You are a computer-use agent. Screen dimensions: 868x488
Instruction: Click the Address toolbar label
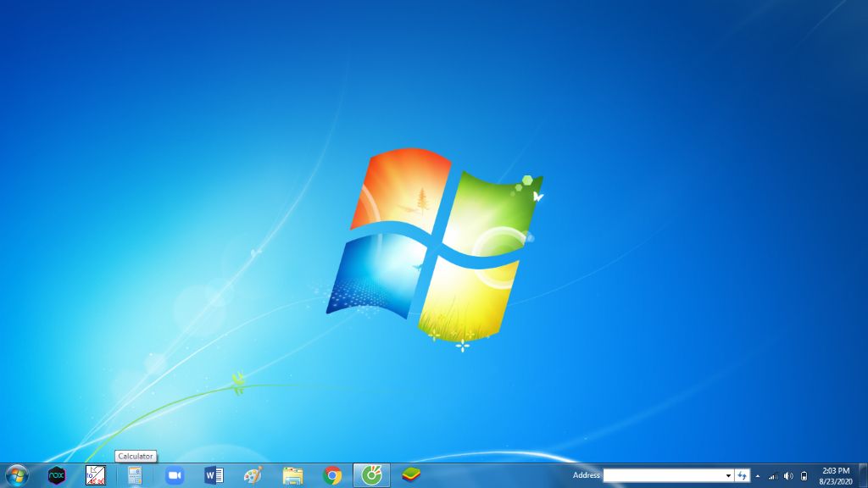(x=587, y=475)
